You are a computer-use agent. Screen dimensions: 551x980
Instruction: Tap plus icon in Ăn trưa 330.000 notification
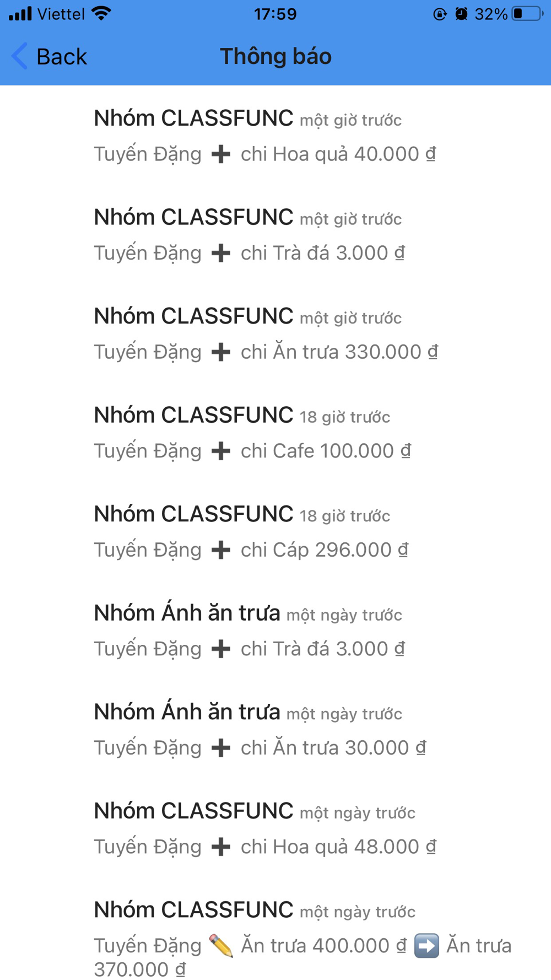click(x=221, y=352)
